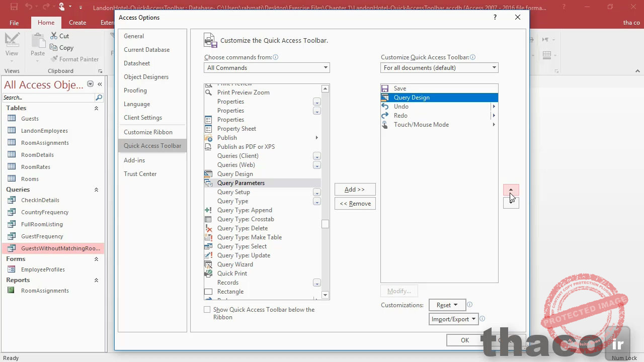Collapse navigation pane with shutter button
Image resolution: width=644 pixels, height=362 pixels.
[x=100, y=84]
